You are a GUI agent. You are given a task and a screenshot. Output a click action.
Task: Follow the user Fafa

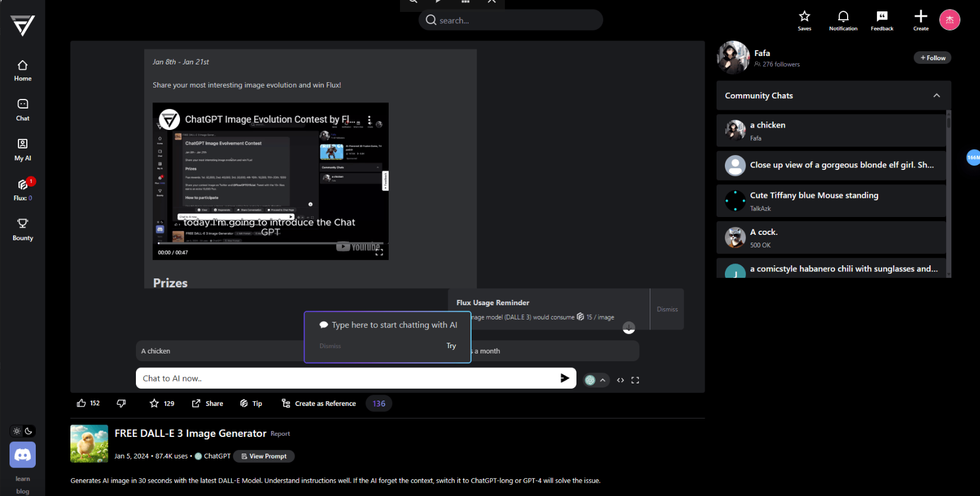tap(932, 58)
